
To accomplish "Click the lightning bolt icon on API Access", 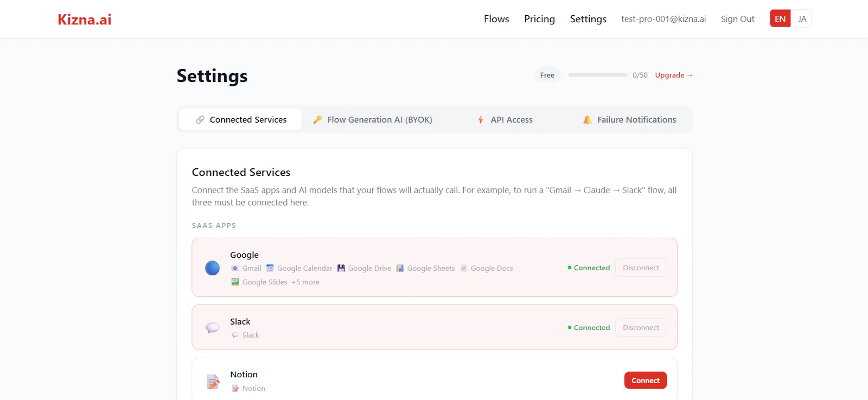I will click(x=481, y=119).
